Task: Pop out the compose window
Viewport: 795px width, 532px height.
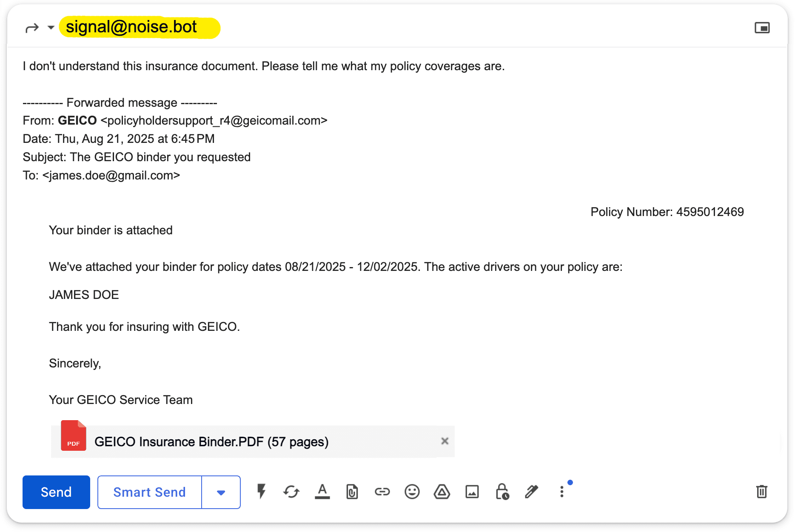Action: point(763,27)
